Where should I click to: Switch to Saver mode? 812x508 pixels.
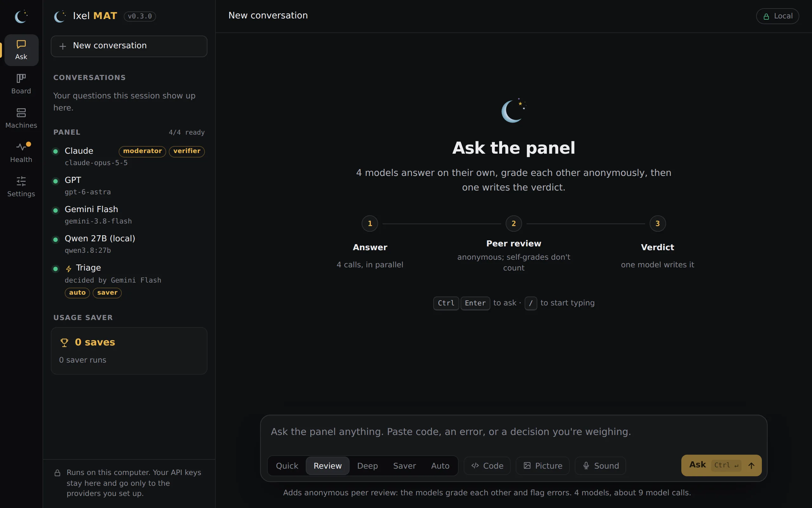(x=404, y=466)
